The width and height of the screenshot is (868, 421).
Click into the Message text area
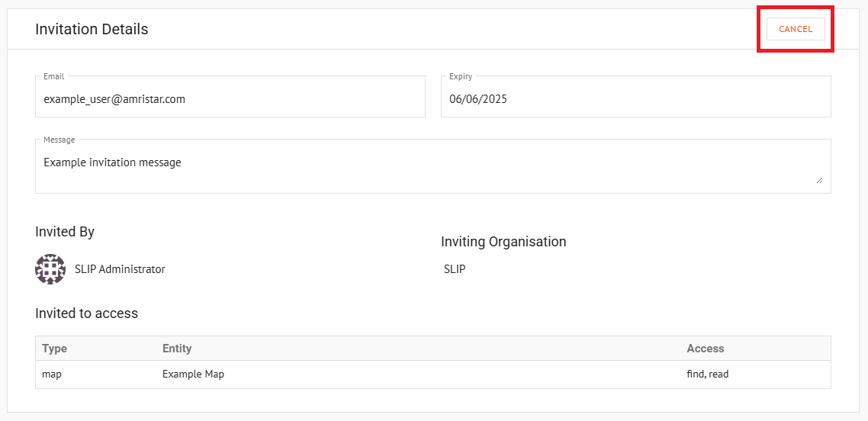(x=433, y=166)
